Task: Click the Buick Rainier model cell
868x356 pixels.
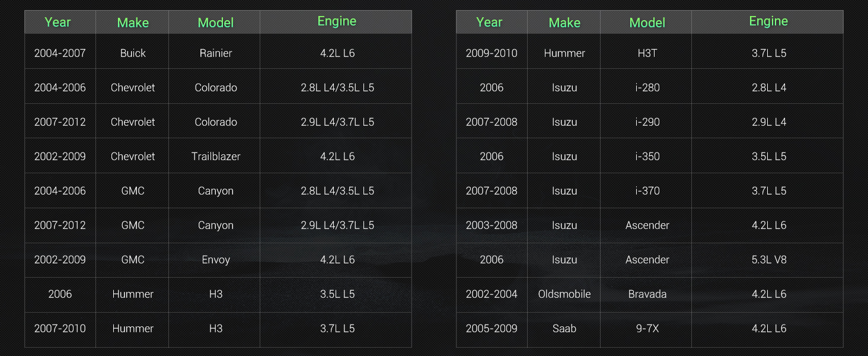Action: click(x=215, y=53)
